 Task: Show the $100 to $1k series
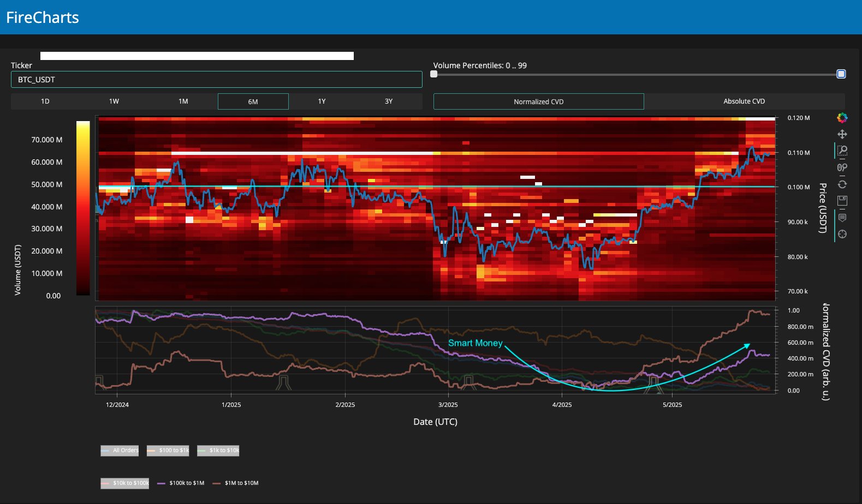coord(168,451)
